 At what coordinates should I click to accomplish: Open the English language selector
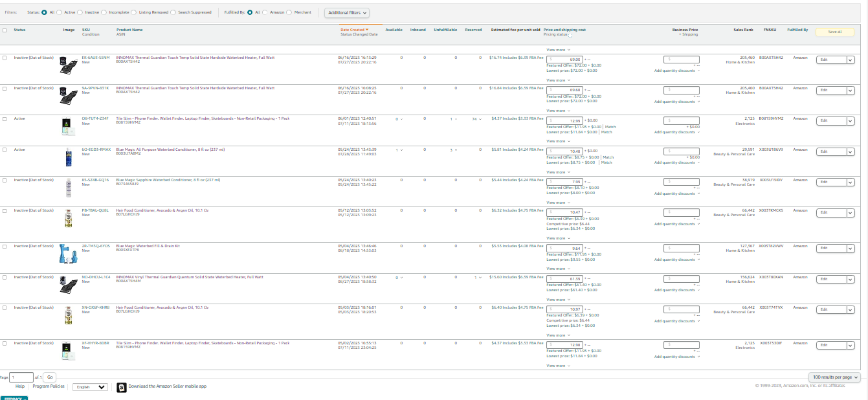[x=90, y=387]
